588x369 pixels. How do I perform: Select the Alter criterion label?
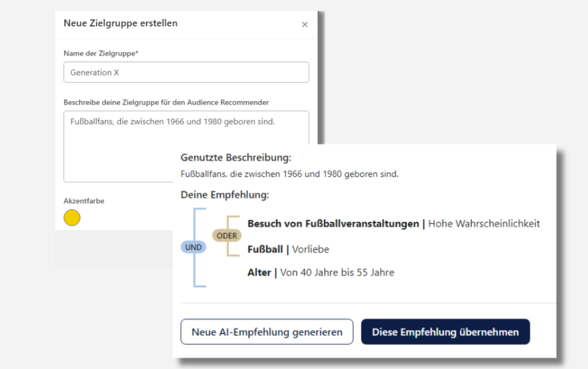click(259, 273)
